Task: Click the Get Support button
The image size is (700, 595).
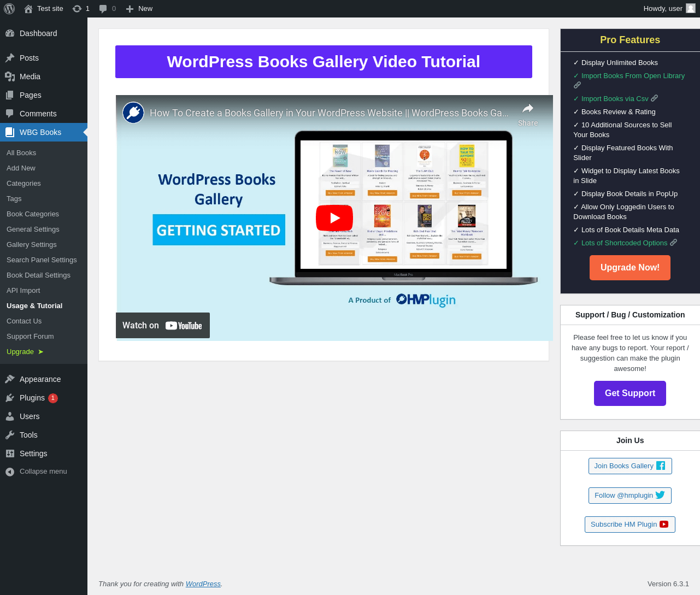Action: tap(630, 393)
